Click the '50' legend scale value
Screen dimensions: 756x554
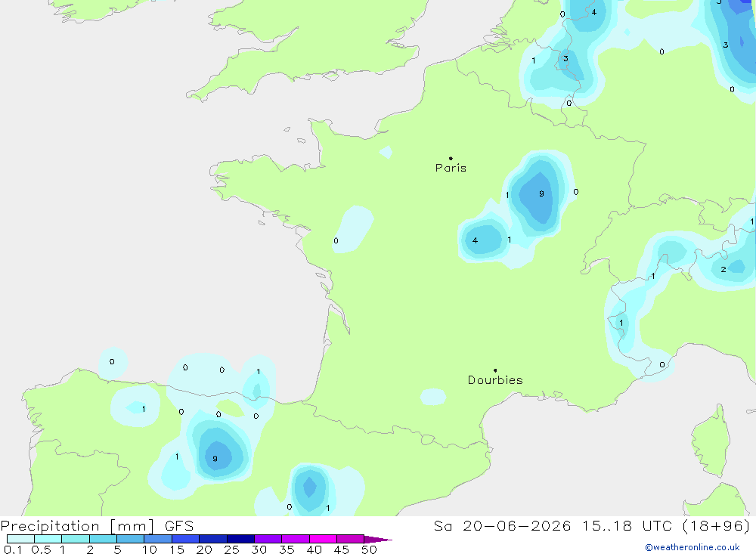point(370,549)
